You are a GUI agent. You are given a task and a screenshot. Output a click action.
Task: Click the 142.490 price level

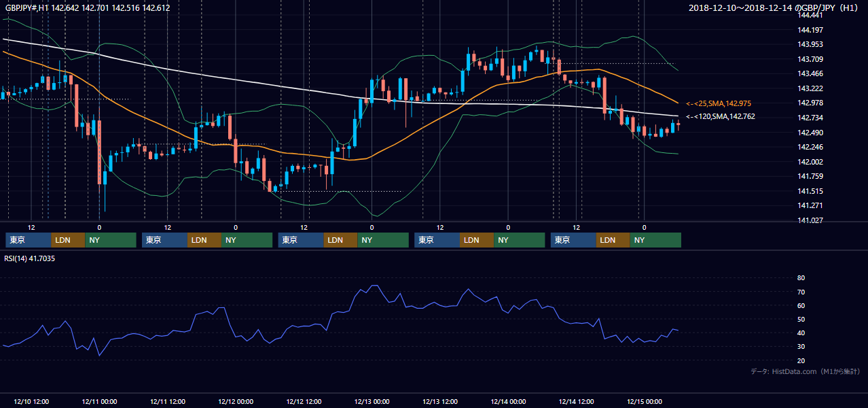tap(810, 133)
